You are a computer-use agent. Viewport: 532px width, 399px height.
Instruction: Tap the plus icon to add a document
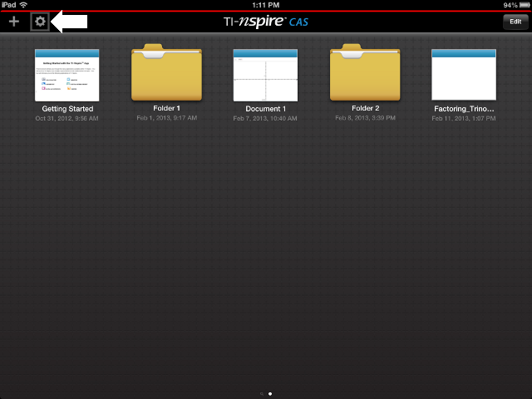14,22
